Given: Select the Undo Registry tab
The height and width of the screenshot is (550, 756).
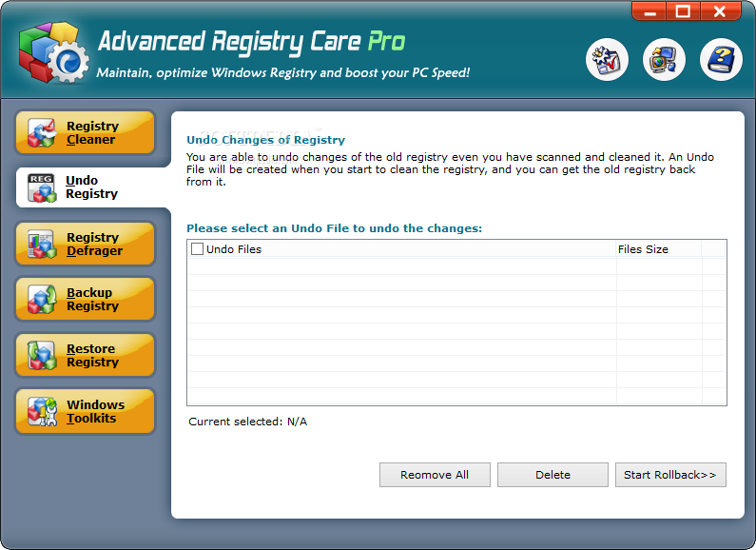Looking at the screenshot, I should (91, 187).
